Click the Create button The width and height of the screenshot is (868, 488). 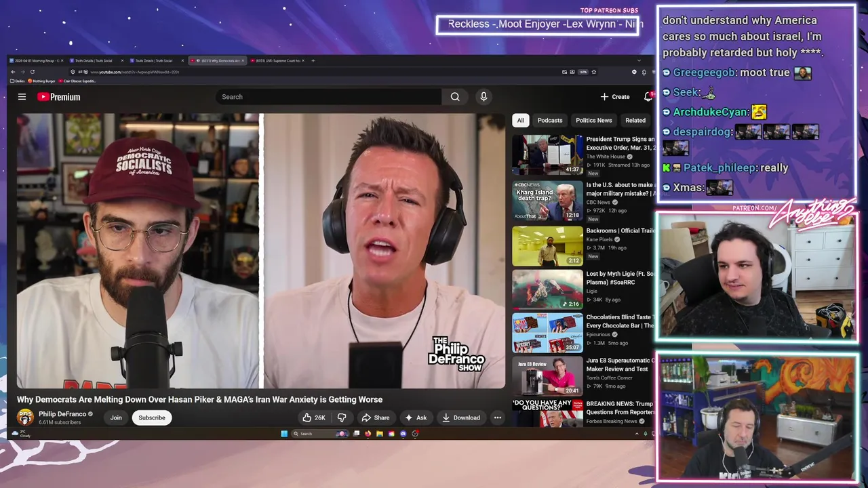click(615, 97)
